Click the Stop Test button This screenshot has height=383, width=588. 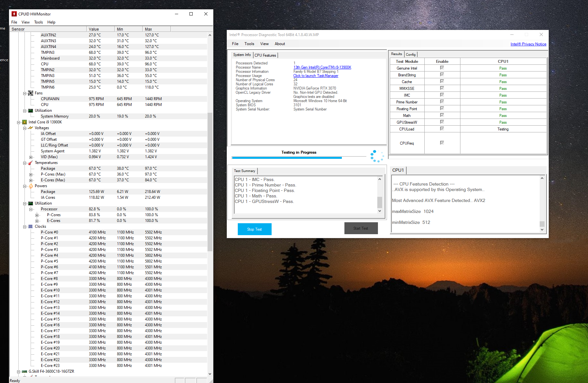(255, 229)
